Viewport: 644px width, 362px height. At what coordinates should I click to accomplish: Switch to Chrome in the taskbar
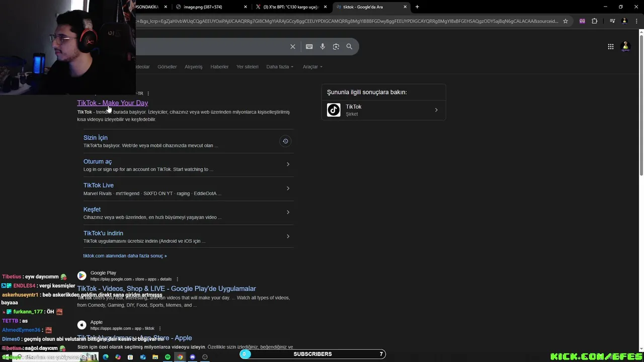(180, 357)
